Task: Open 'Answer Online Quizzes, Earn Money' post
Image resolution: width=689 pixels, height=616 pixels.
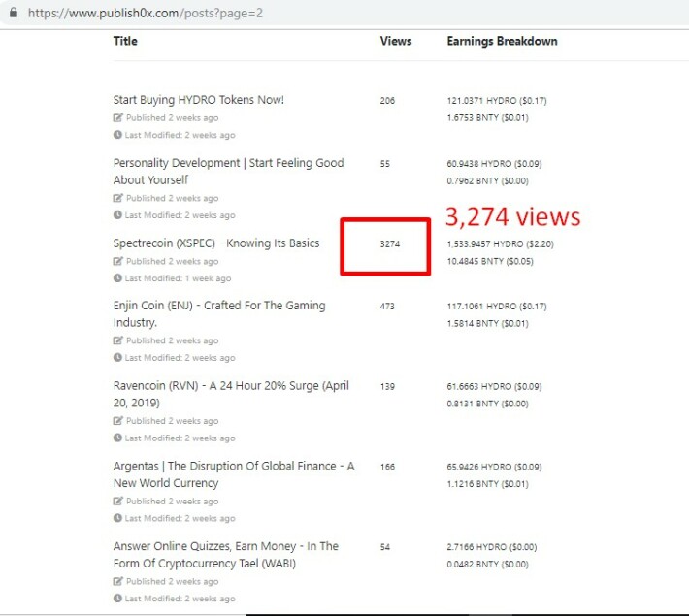Action: (x=226, y=555)
